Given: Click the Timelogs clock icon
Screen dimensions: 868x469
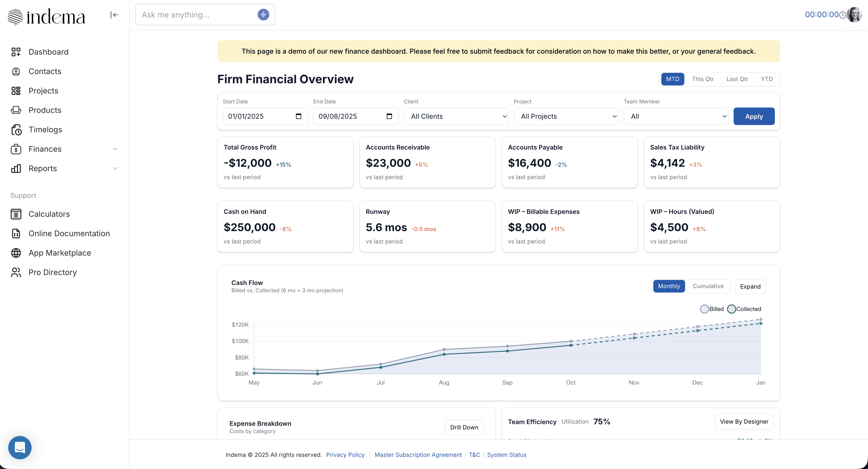Looking at the screenshot, I should pyautogui.click(x=16, y=130).
